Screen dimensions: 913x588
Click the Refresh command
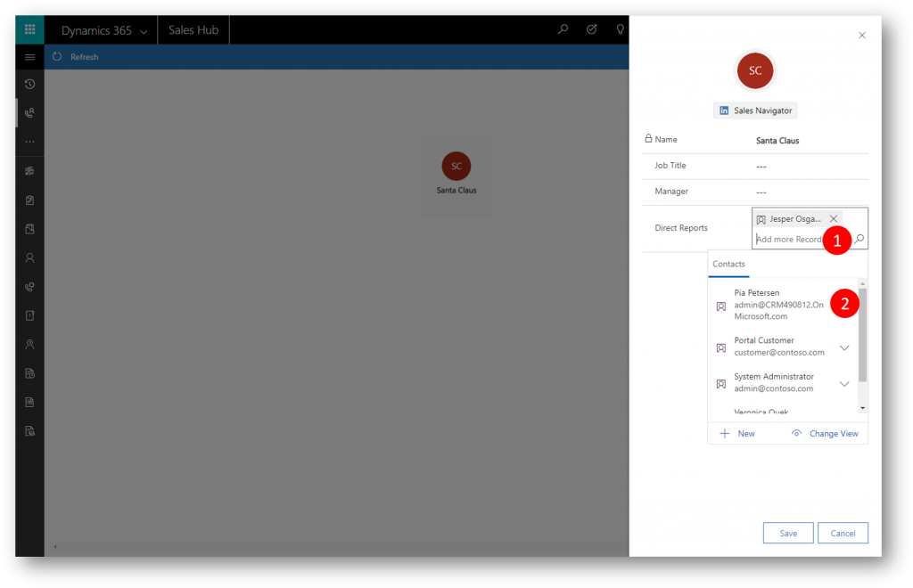76,57
